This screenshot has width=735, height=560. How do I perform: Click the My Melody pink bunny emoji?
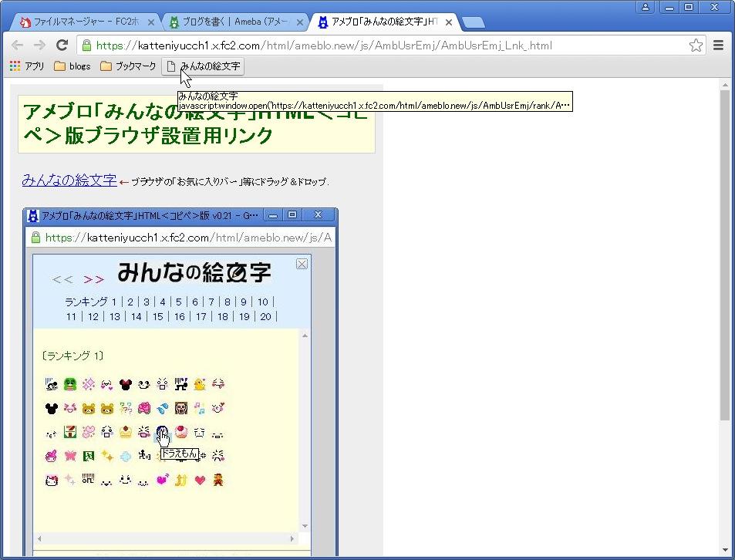52,456
